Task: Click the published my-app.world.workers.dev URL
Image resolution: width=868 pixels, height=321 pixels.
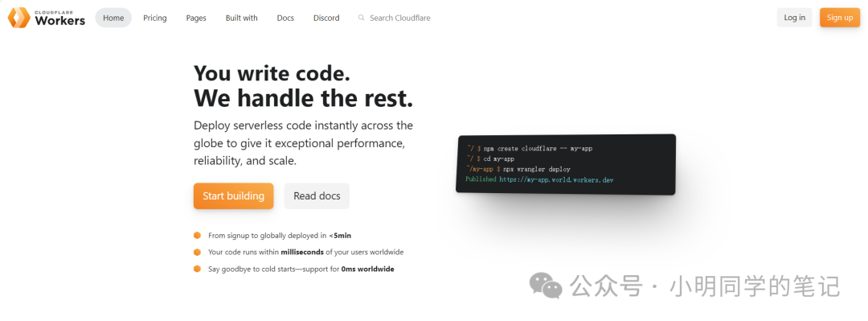Action: (x=556, y=179)
